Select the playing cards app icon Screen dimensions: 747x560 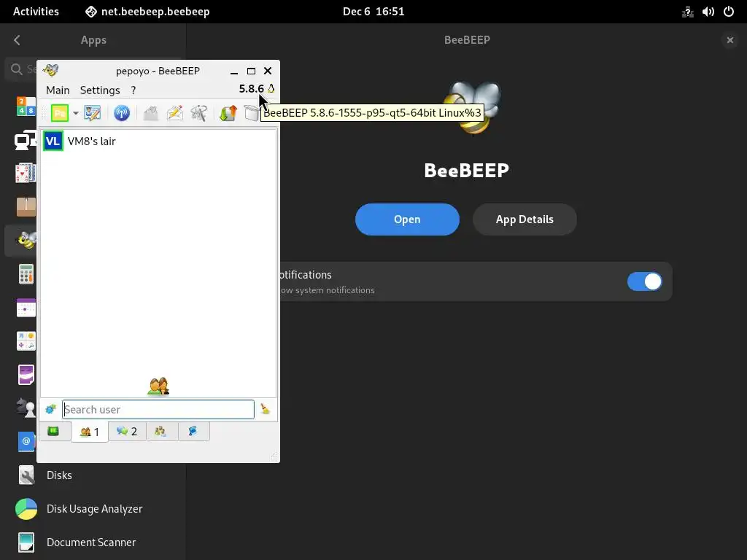(x=26, y=174)
